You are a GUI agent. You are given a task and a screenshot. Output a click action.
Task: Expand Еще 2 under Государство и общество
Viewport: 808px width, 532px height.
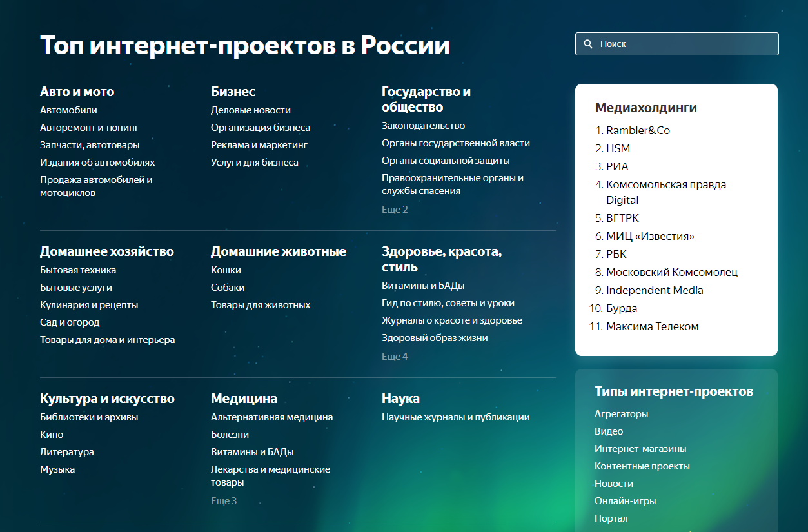tap(395, 210)
